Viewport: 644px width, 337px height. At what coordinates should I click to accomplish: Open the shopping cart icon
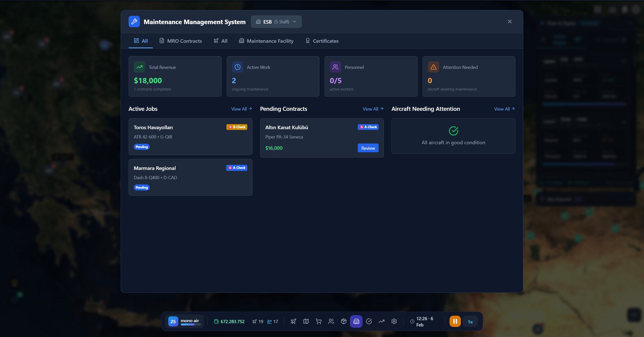point(319,322)
